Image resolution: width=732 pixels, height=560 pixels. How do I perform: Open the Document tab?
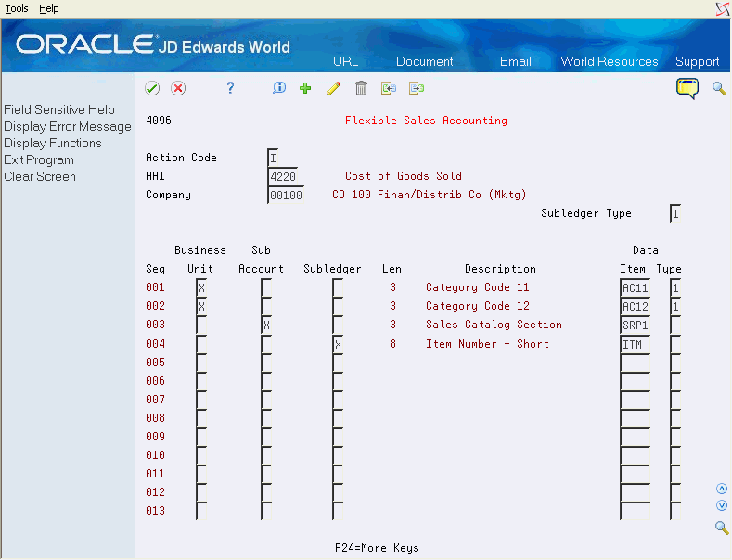424,61
